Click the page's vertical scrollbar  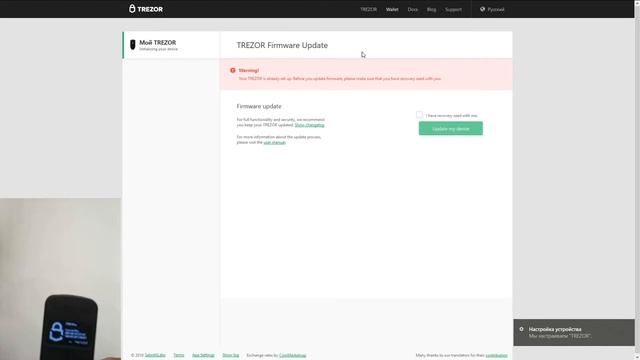(x=637, y=180)
